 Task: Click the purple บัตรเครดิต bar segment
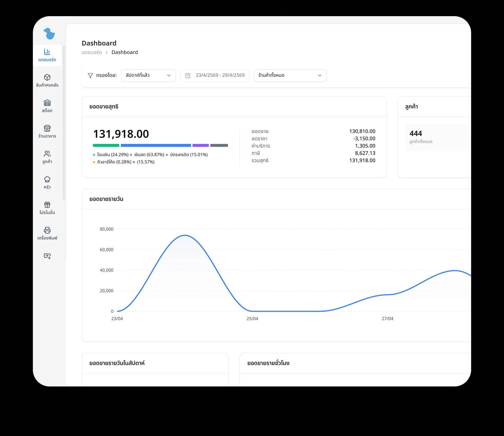201,146
